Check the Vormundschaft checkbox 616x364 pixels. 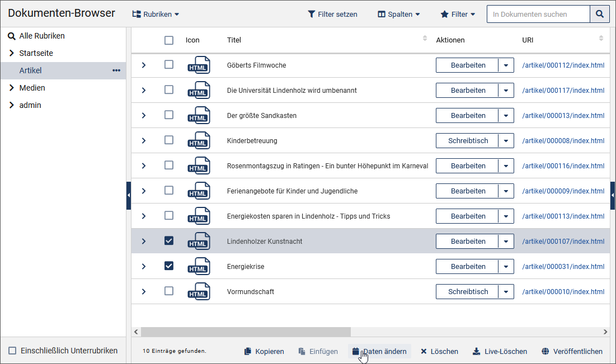pyautogui.click(x=169, y=291)
